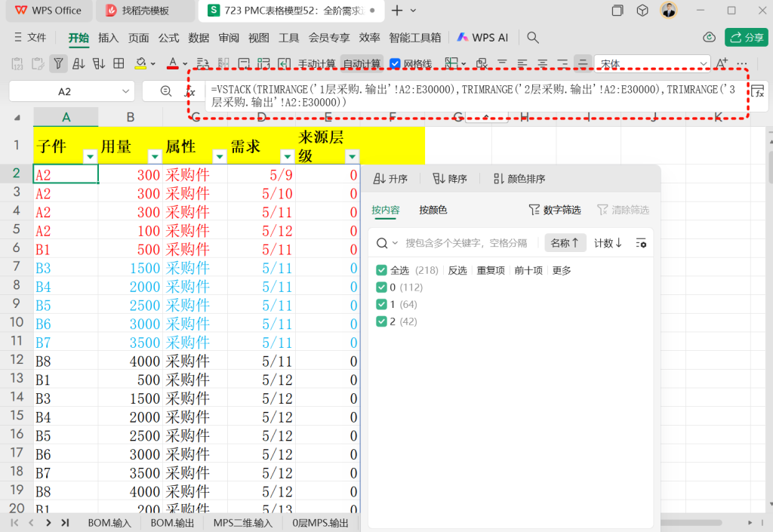Toggle the filter funnel toolbar icon
773x532 pixels.
(x=58, y=63)
